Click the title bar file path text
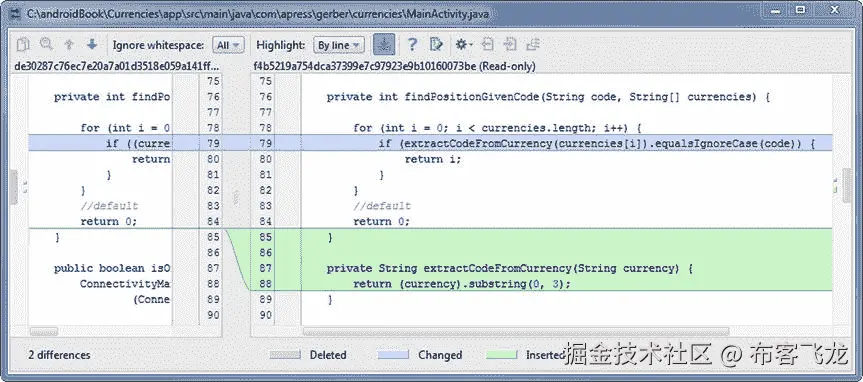Viewport: 863px width, 382px height. (x=258, y=14)
